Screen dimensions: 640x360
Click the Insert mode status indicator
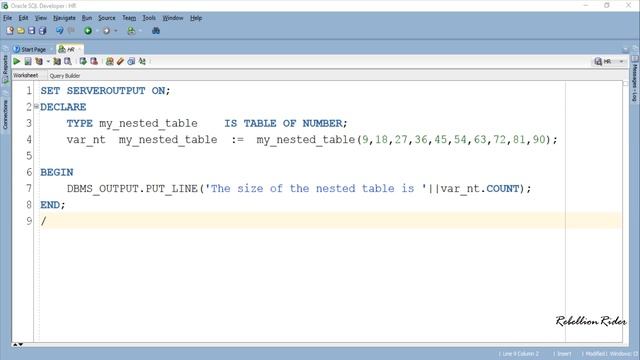click(x=563, y=354)
